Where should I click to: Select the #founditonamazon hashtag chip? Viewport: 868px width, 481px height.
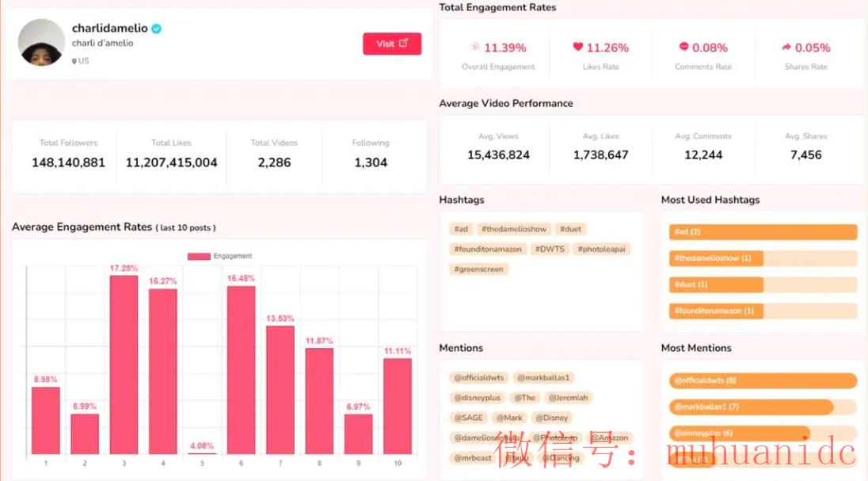coord(488,249)
